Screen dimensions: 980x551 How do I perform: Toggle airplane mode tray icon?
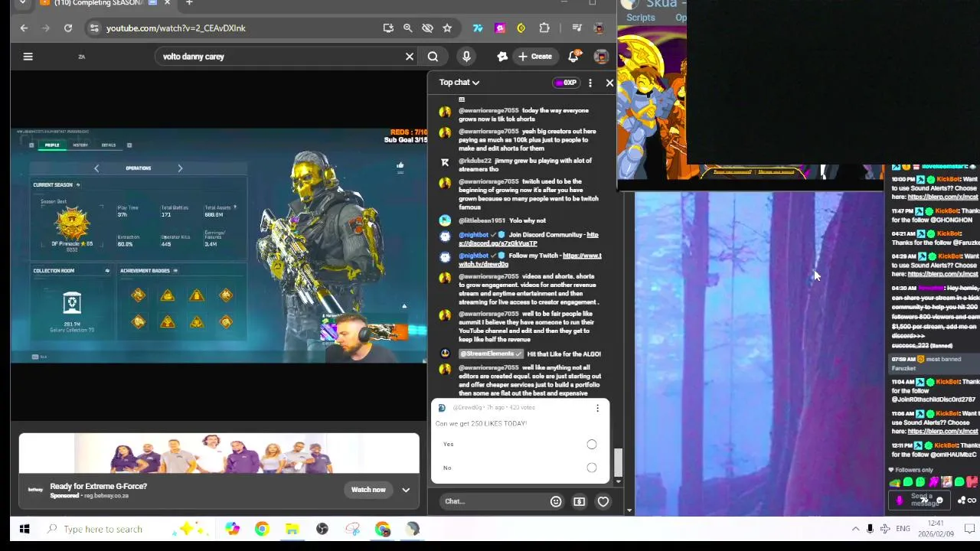click(x=884, y=529)
